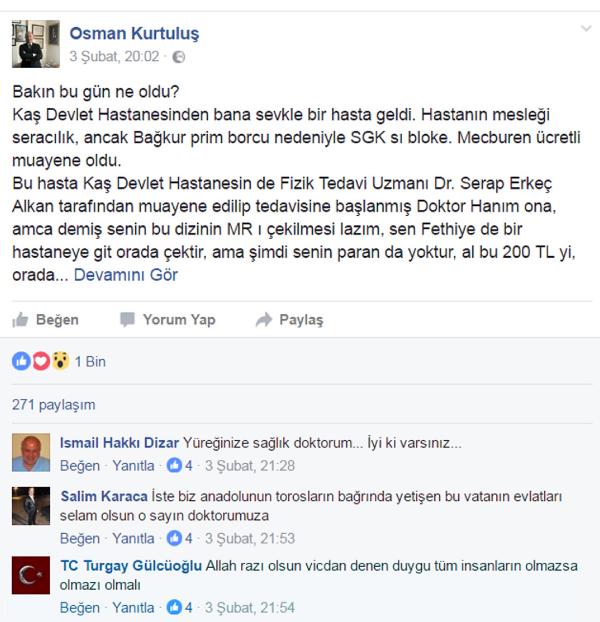Open the post options chevron at top right
Image resolution: width=600 pixels, height=622 pixels.
click(586, 29)
